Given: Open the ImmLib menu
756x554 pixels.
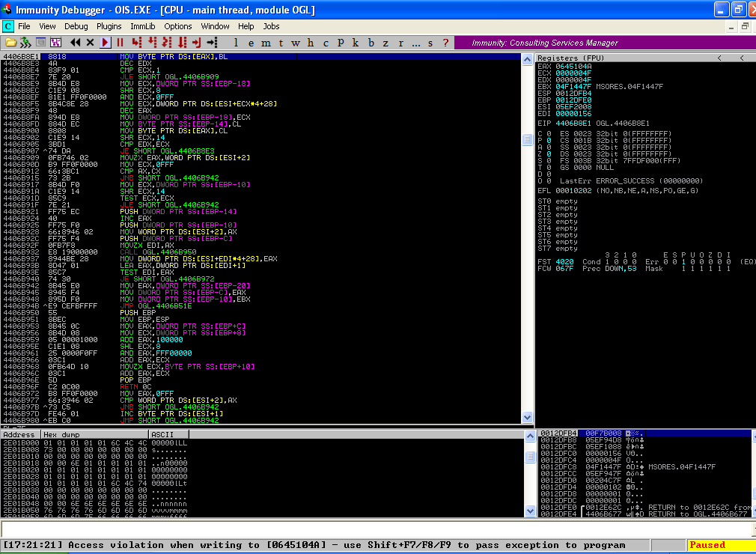Looking at the screenshot, I should coord(143,26).
